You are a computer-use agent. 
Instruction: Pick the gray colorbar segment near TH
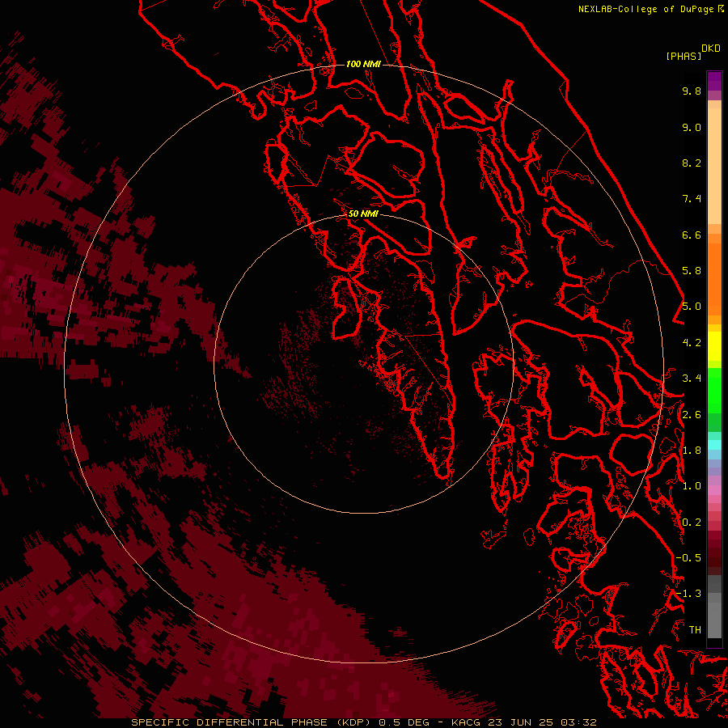coord(714,620)
